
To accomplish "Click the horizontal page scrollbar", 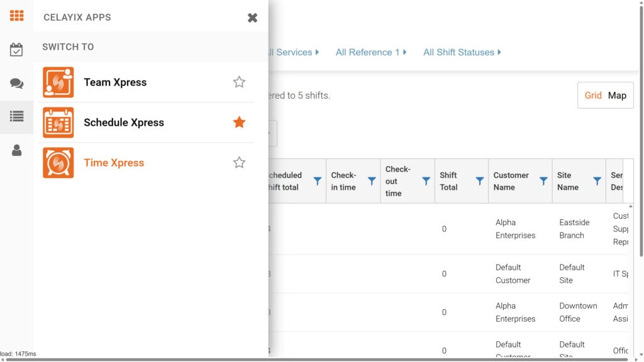I will (x=316, y=360).
